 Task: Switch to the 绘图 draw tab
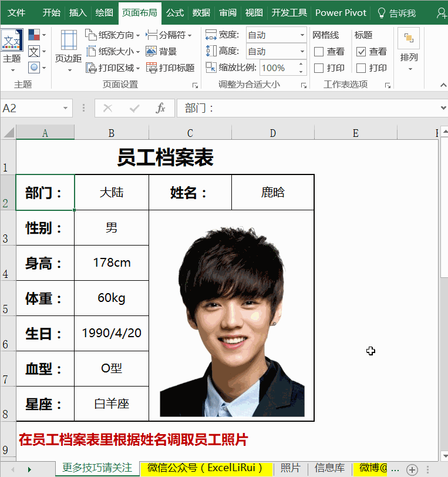pyautogui.click(x=105, y=13)
